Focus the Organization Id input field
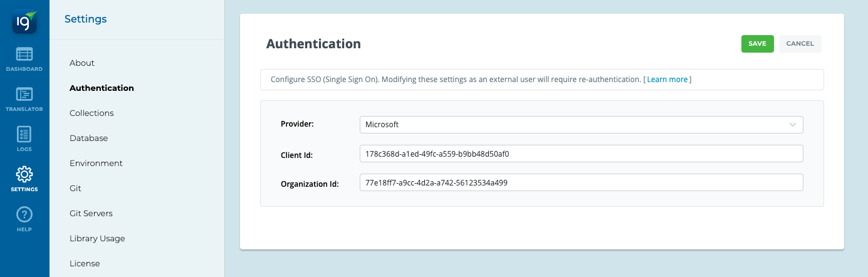Screen dimensions: 868x277 click(581, 182)
